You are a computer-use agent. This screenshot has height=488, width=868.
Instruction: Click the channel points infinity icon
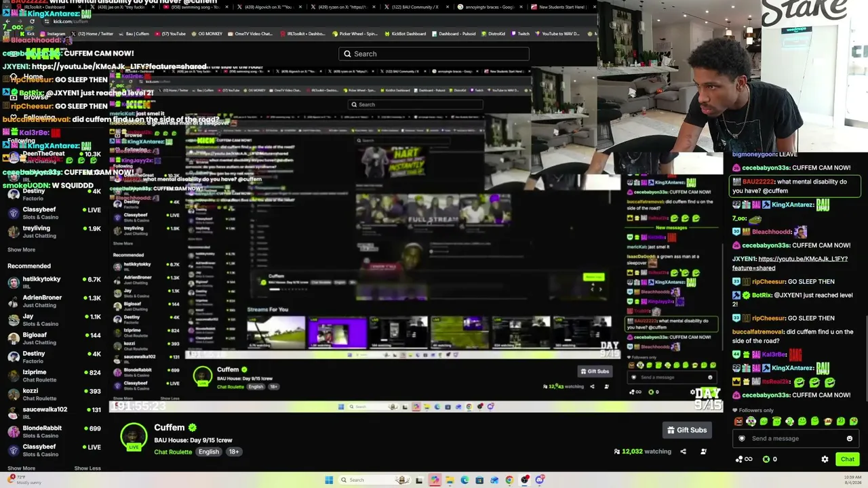click(x=744, y=459)
